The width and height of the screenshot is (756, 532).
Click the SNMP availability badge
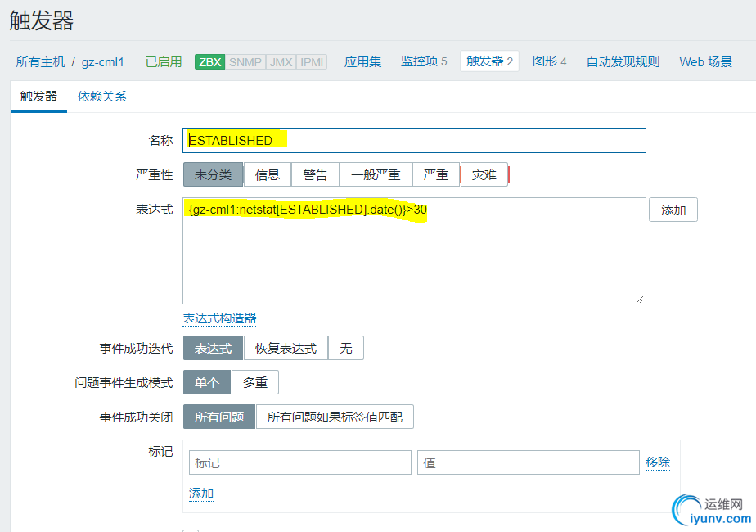[245, 62]
